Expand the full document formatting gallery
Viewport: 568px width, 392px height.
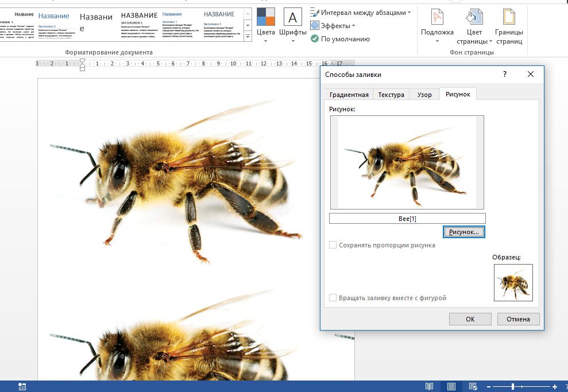(x=248, y=36)
